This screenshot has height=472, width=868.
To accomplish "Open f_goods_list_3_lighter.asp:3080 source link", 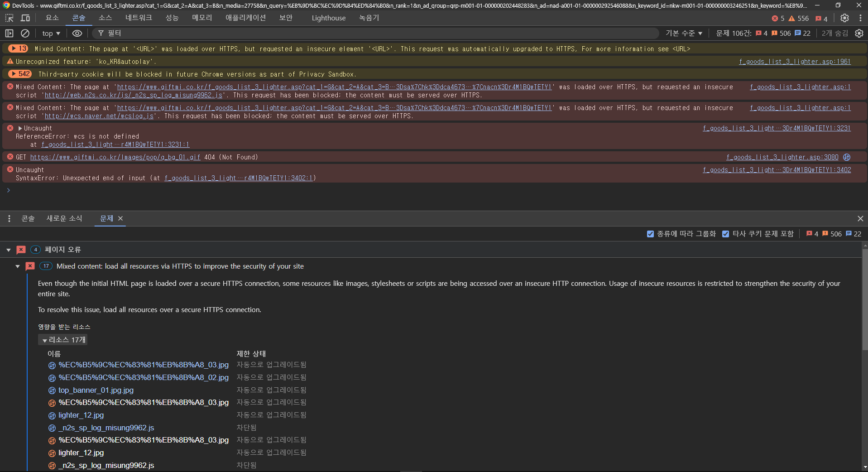I will pyautogui.click(x=782, y=157).
